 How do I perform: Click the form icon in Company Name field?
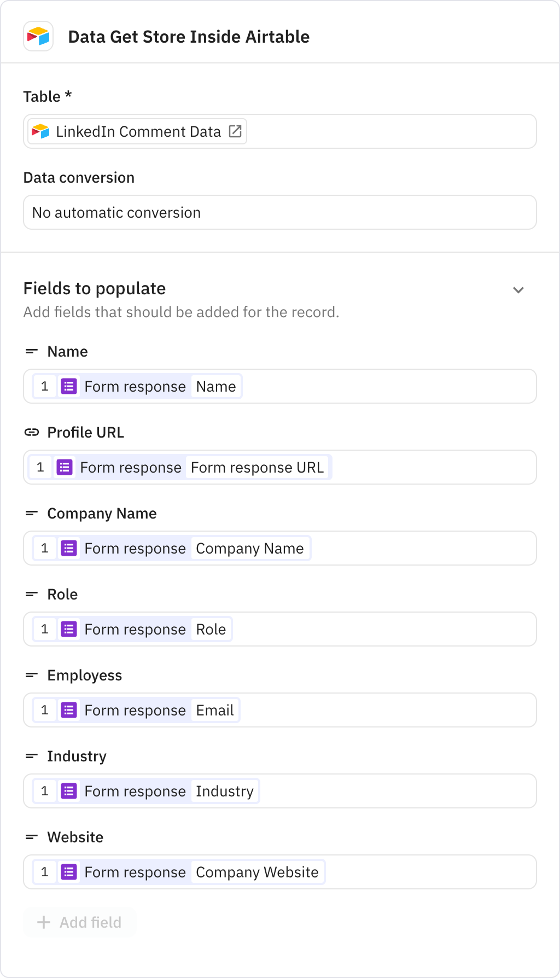pyautogui.click(x=69, y=548)
